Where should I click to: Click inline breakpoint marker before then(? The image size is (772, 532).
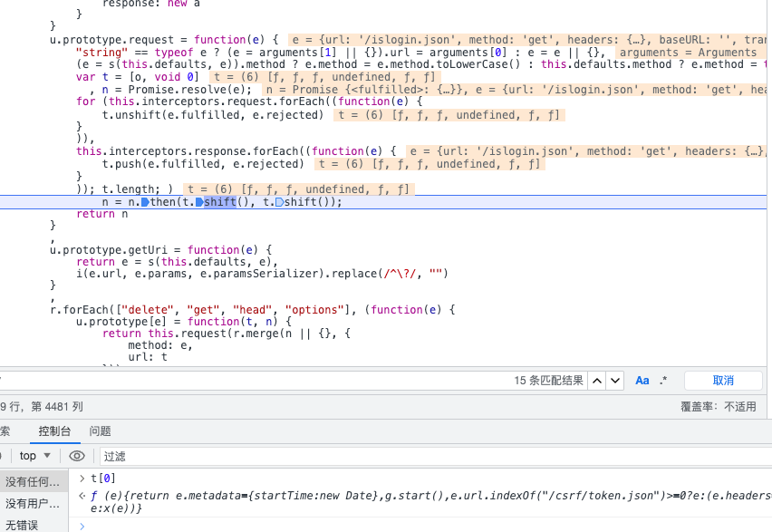(x=145, y=202)
